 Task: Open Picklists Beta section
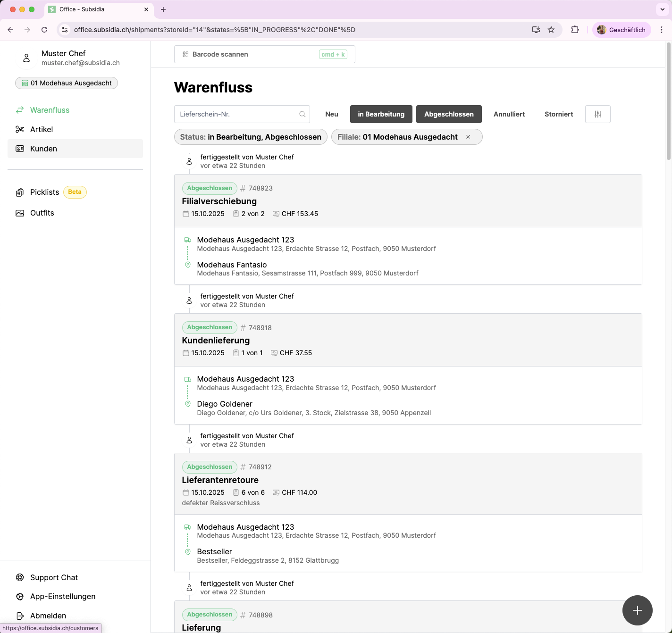tap(45, 192)
